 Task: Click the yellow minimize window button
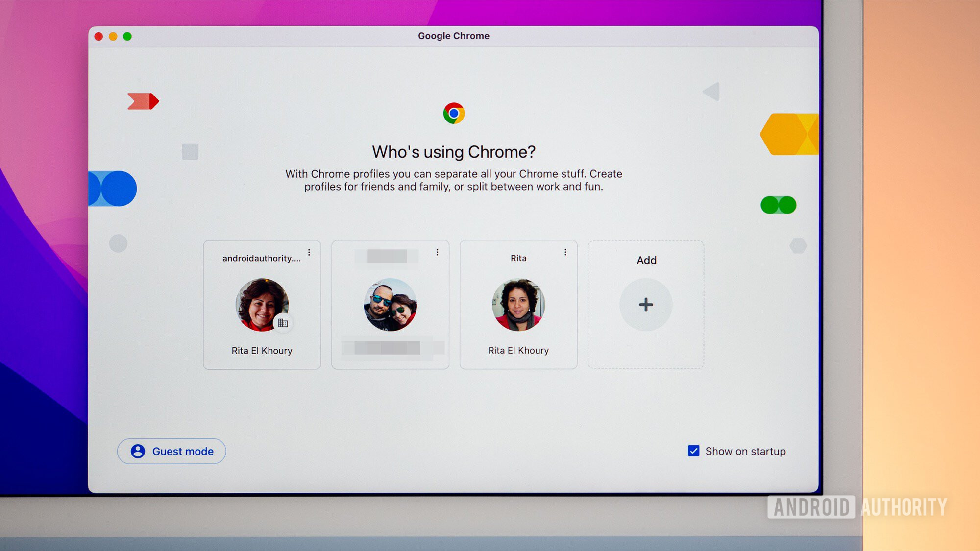113,36
